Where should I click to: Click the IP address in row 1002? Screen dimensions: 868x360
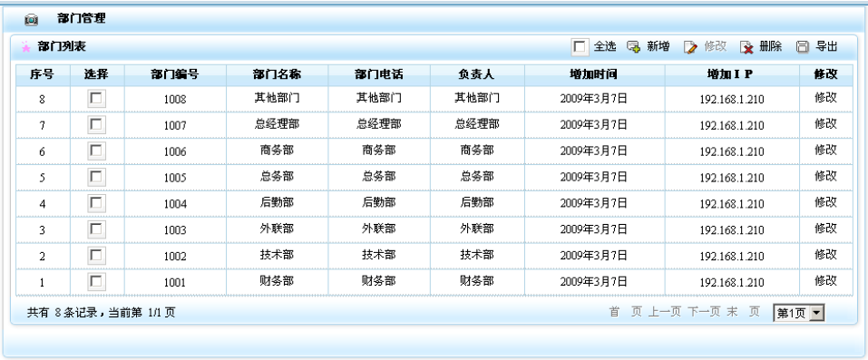[731, 257]
